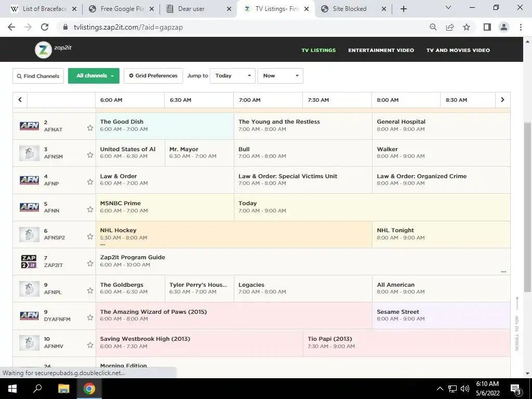
Task: View site security lock info
Action: tap(65, 27)
